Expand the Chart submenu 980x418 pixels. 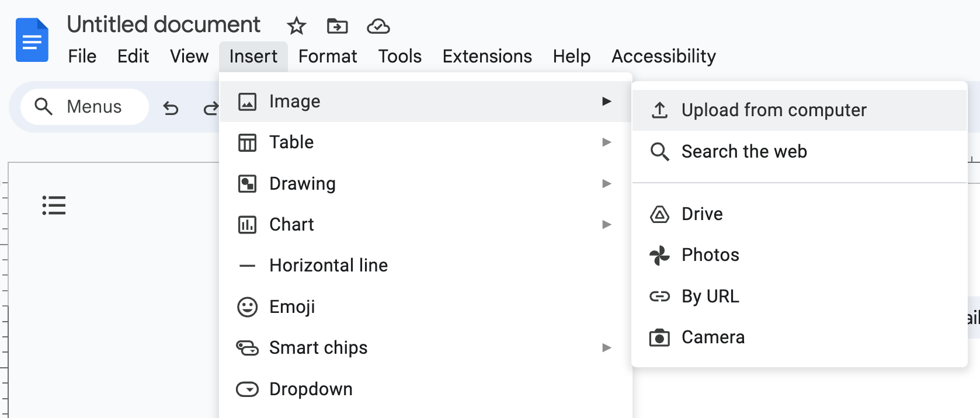[x=426, y=225]
